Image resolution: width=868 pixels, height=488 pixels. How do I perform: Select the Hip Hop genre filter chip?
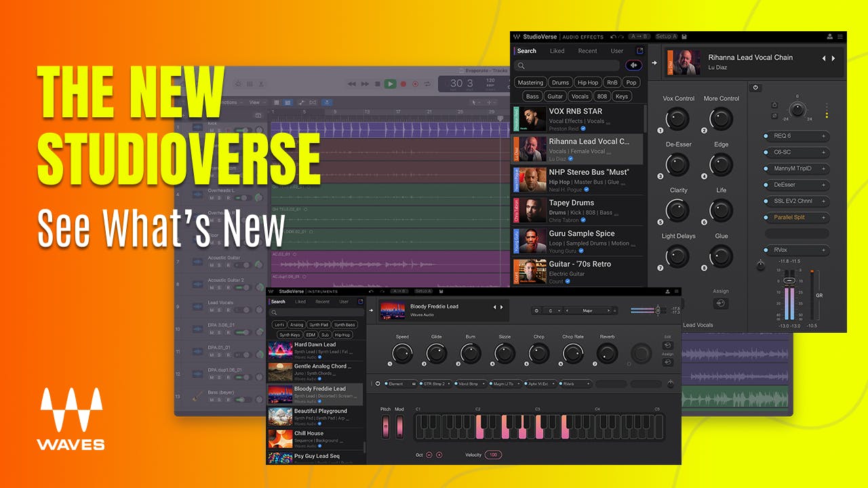(x=588, y=82)
